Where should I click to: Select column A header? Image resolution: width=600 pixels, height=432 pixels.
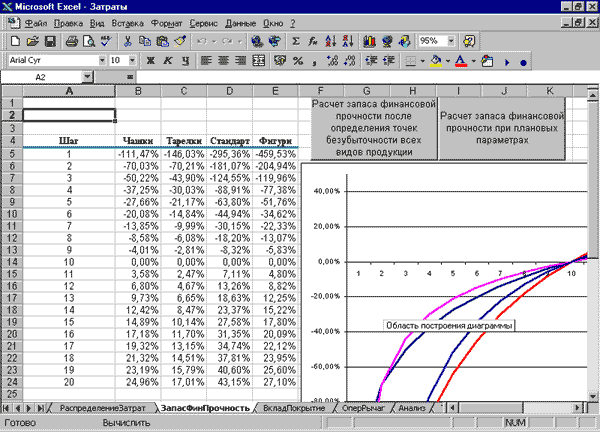click(69, 91)
